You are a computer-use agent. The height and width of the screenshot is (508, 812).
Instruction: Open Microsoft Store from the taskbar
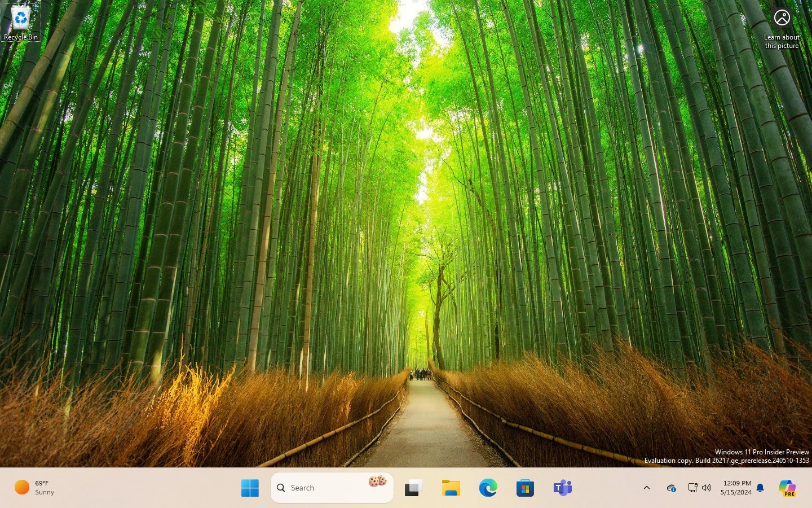pos(525,488)
